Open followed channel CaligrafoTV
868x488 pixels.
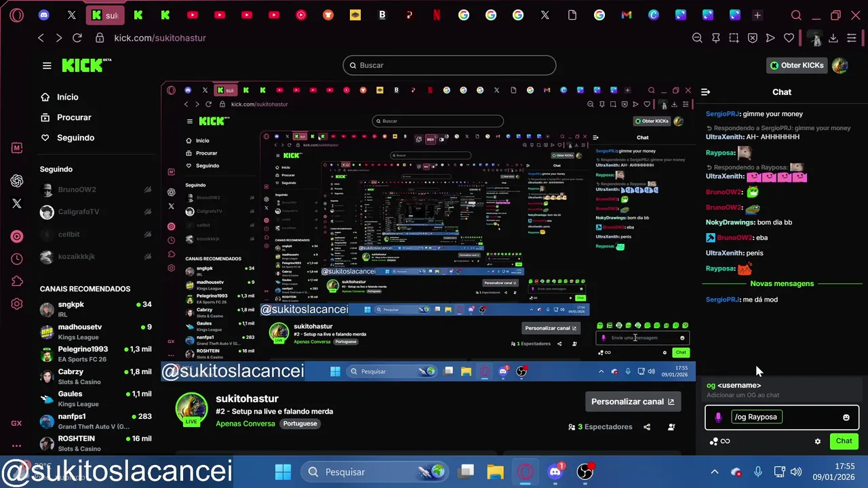(95, 212)
